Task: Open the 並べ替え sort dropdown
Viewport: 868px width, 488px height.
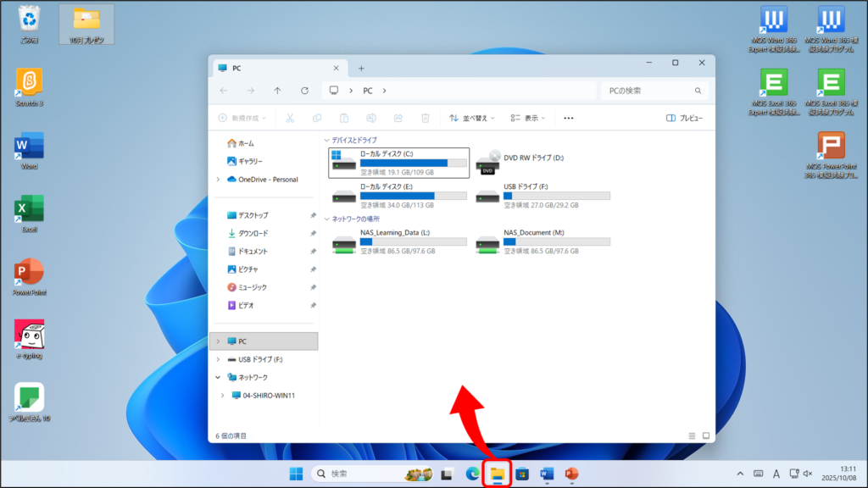Action: 469,119
